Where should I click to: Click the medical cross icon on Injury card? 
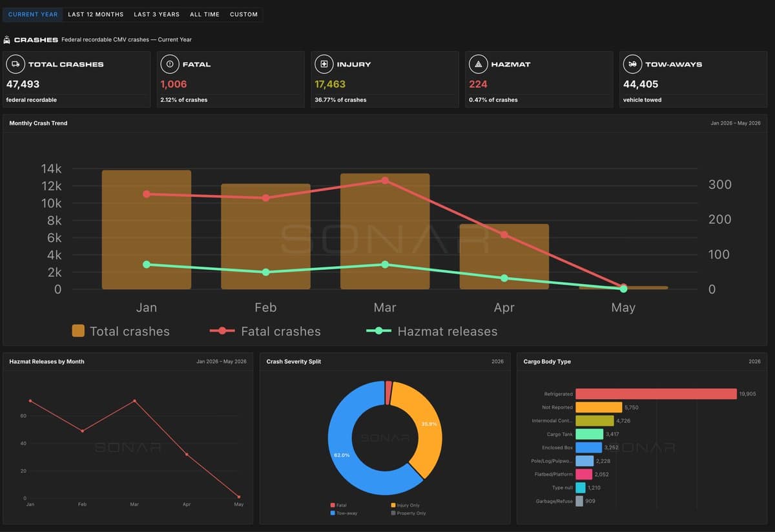click(323, 64)
